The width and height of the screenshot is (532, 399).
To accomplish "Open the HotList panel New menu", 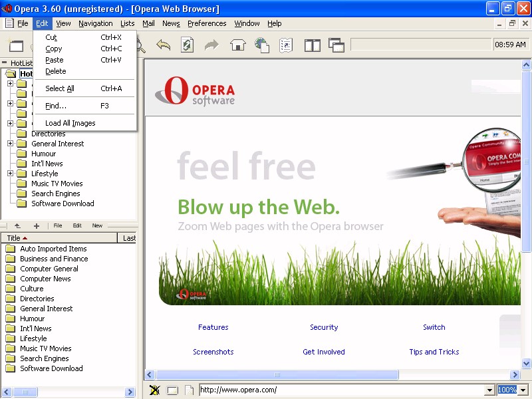I will 97,225.
